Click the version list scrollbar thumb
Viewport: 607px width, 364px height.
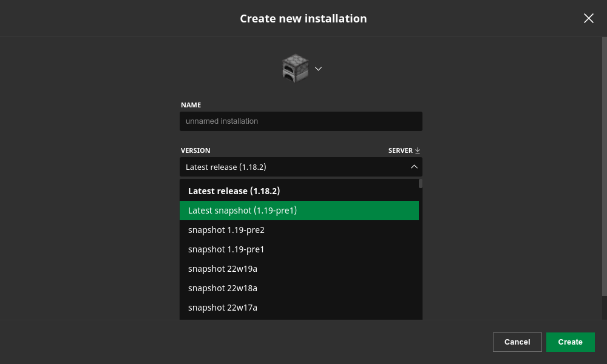(x=421, y=183)
